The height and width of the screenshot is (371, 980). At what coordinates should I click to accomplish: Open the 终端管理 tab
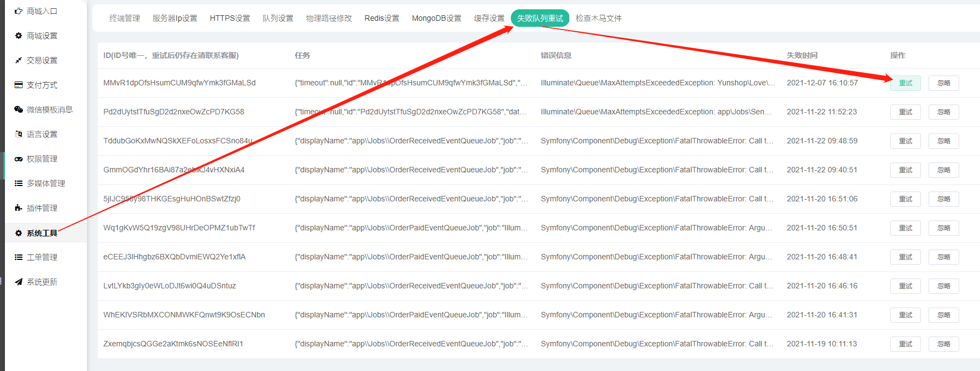[125, 18]
